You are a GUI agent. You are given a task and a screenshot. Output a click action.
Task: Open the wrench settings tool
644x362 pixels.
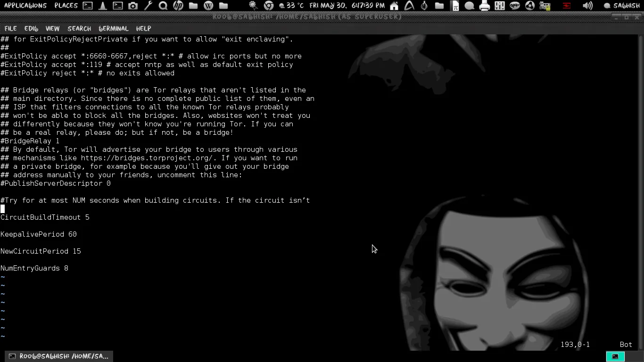148,6
